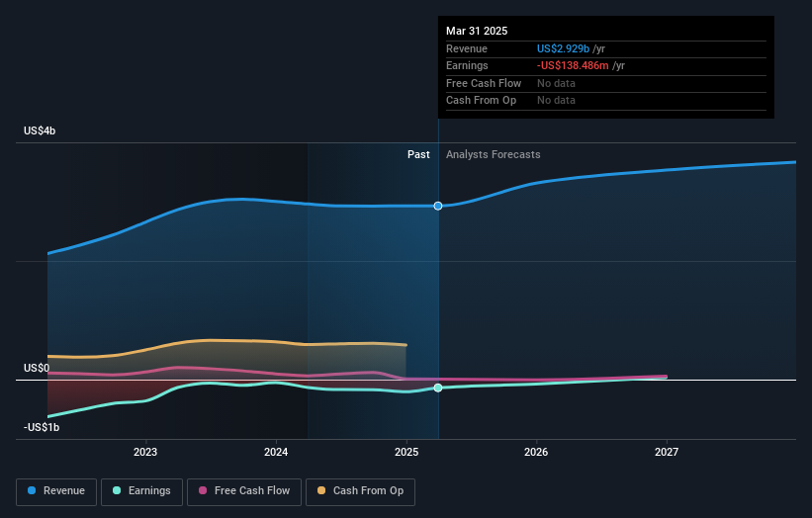The height and width of the screenshot is (518, 812).
Task: Toggle the Revenue legend button
Action: pos(56,491)
